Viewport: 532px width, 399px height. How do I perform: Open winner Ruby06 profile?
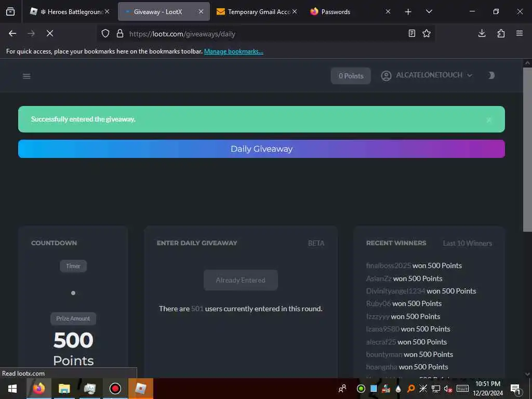tap(379, 303)
